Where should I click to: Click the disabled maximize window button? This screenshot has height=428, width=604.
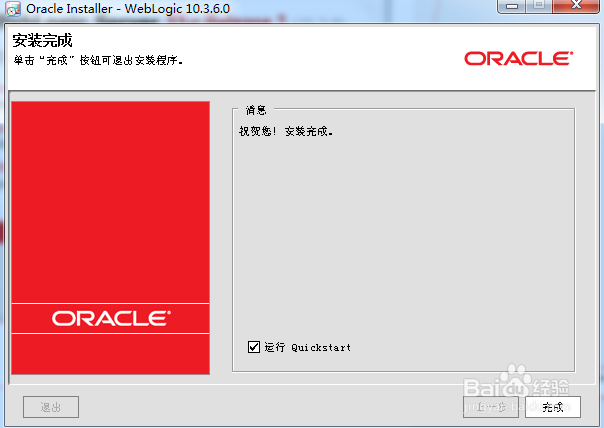[539, 6]
